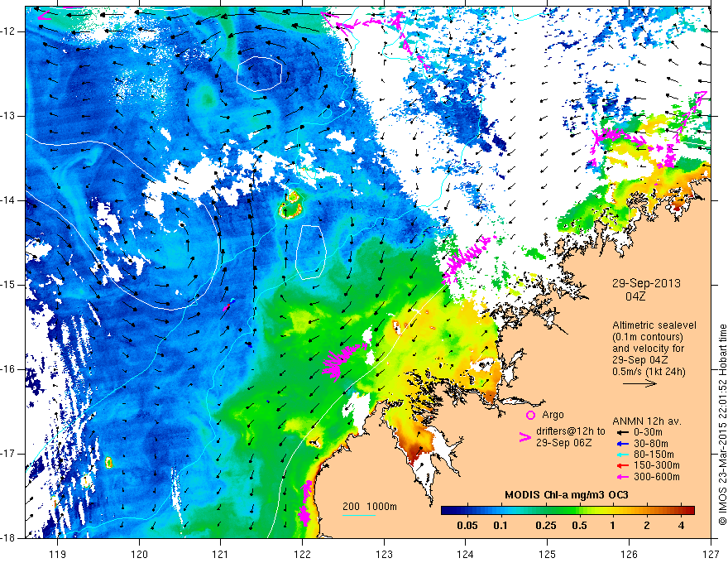Image resolution: width=728 pixels, height=563 pixels.
Task: Select the red 150-300m arrow in ANMN legend
Action: (x=622, y=465)
